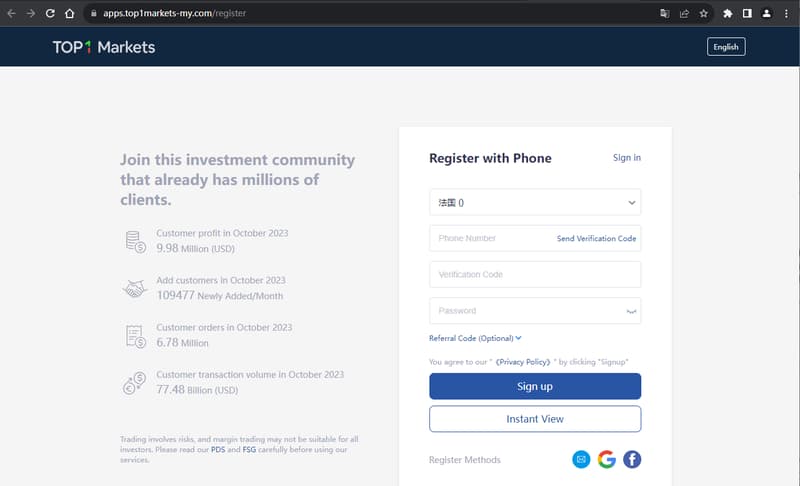The image size is (800, 486).
Task: Click the browser forward arrow
Action: coord(31,14)
